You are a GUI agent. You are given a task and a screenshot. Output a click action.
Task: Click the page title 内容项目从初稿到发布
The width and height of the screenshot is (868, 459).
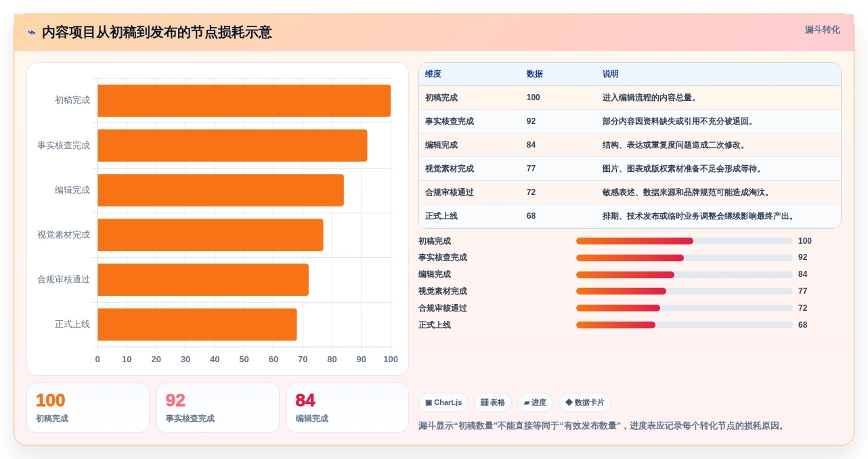pos(157,32)
